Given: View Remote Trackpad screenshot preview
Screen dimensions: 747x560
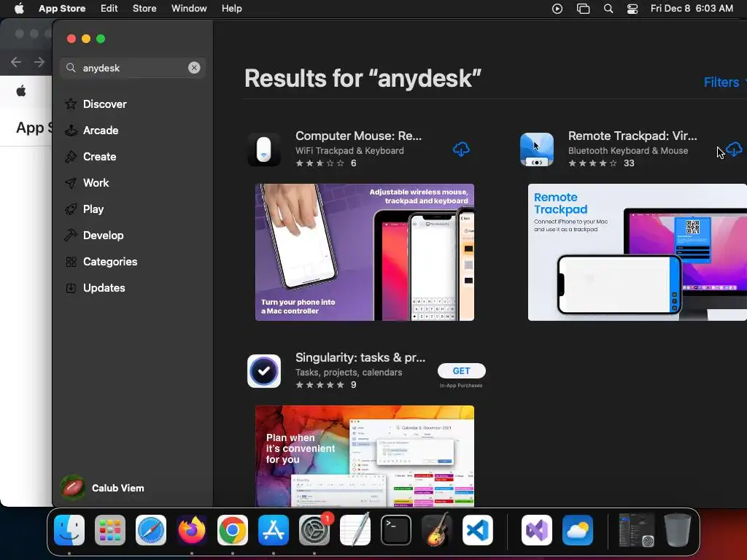Looking at the screenshot, I should click(x=637, y=252).
